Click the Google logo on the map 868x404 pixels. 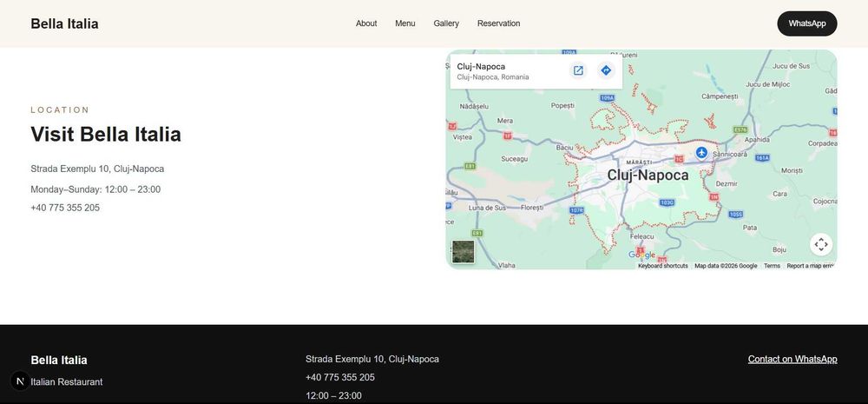tap(641, 255)
